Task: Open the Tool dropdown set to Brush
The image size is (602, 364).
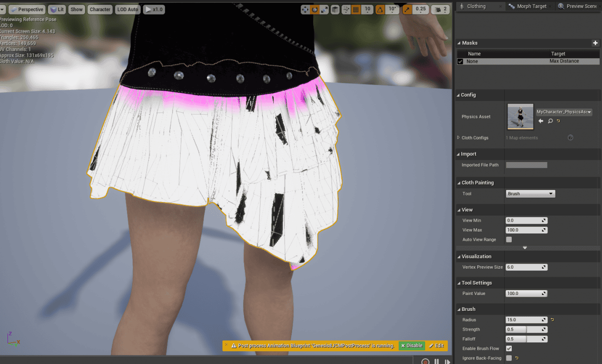Action: click(x=530, y=194)
